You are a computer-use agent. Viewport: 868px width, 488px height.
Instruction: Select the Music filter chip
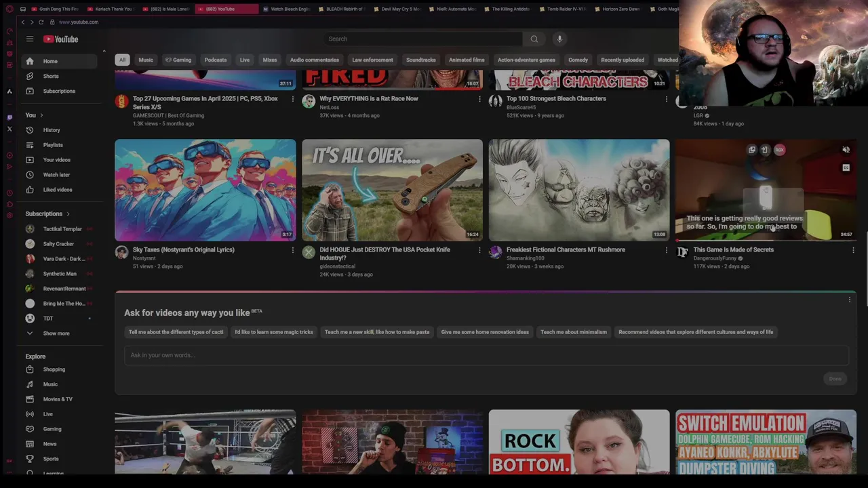(x=146, y=60)
